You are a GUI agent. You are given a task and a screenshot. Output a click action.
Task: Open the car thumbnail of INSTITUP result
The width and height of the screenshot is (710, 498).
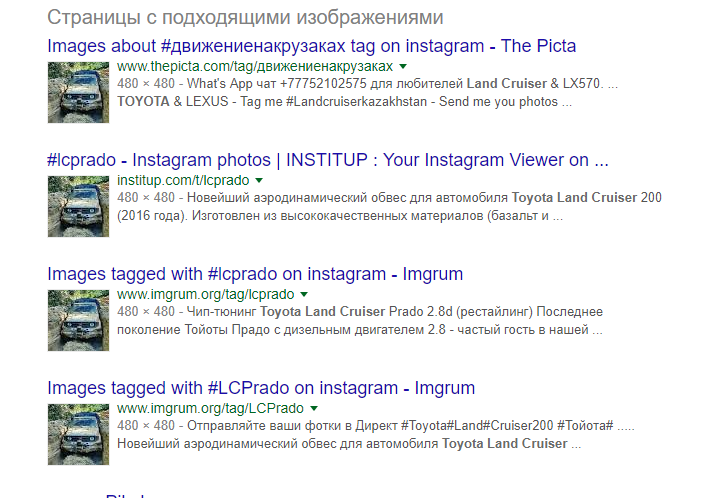point(78,206)
